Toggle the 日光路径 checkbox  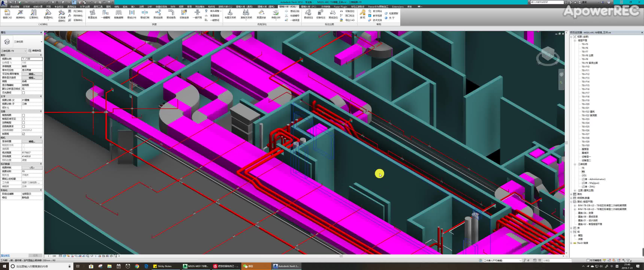(24, 93)
